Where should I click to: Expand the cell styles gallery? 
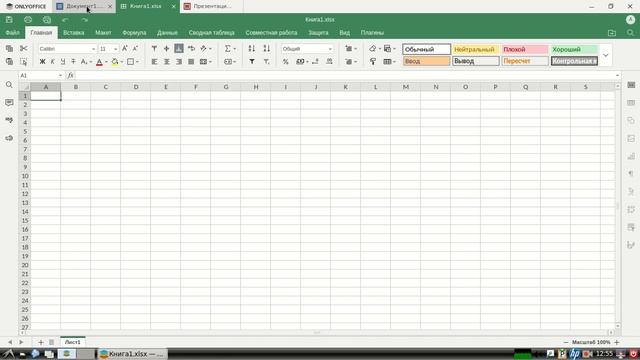(x=606, y=55)
